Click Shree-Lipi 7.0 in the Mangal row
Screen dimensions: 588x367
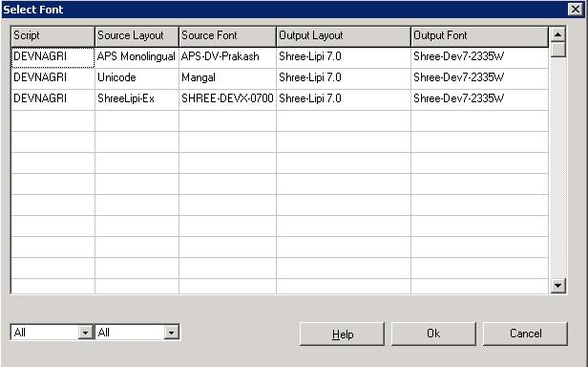(344, 78)
